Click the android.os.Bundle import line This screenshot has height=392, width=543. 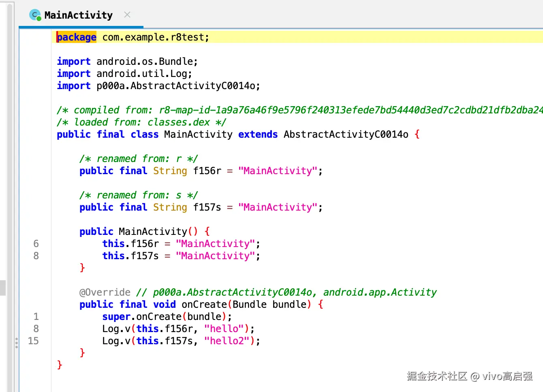pos(127,61)
